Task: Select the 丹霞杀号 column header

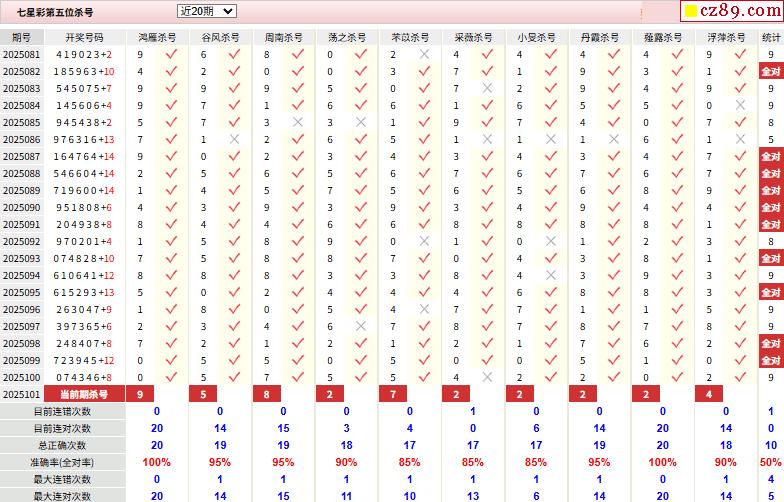Action: [600, 38]
